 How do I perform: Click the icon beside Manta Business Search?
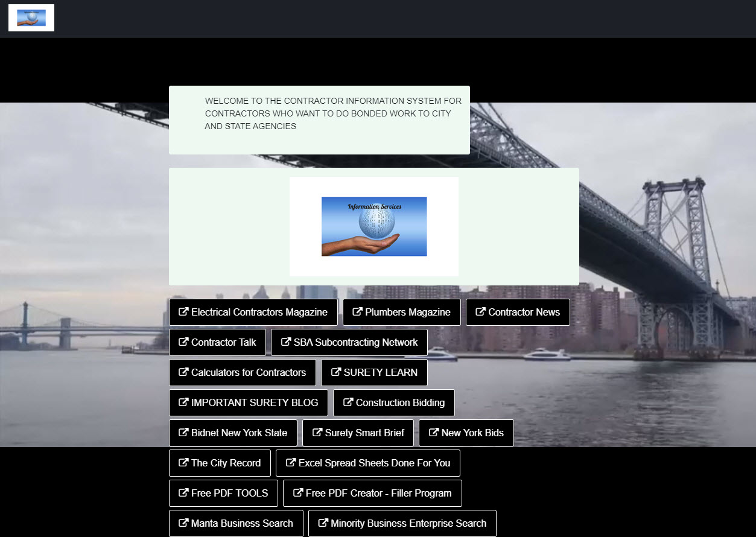(184, 523)
